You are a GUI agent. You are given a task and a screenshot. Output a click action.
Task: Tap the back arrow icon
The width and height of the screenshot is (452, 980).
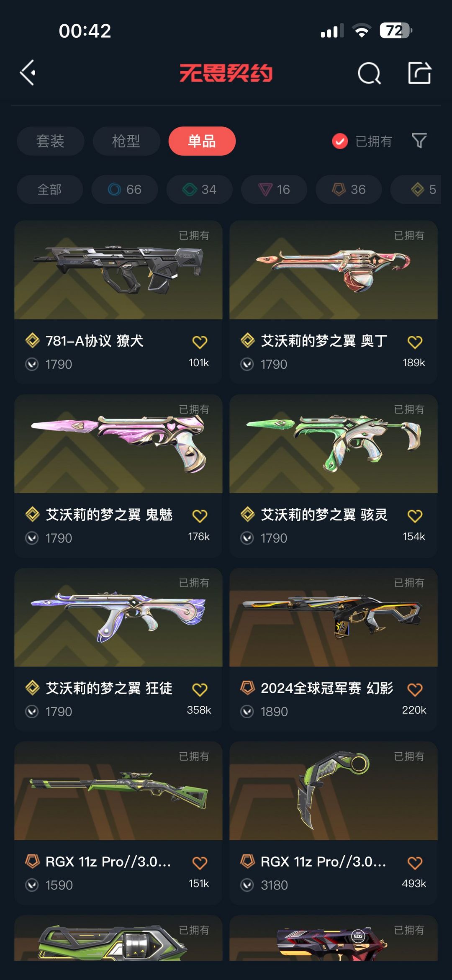tap(28, 73)
